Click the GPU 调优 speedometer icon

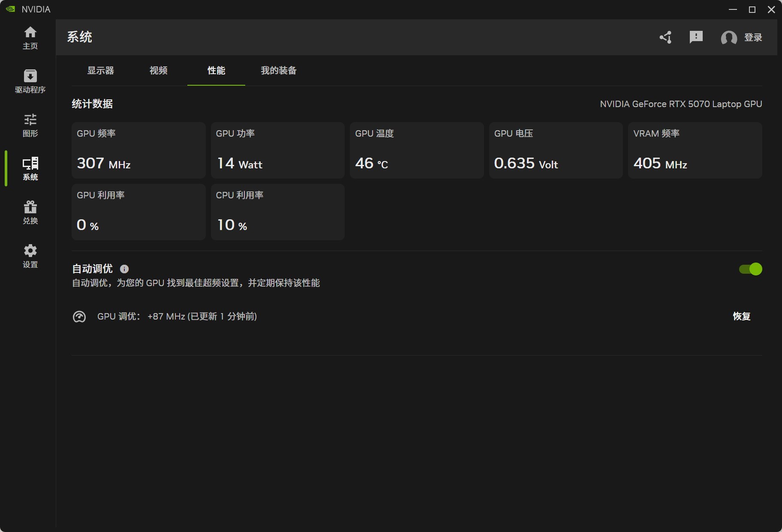[x=79, y=317]
